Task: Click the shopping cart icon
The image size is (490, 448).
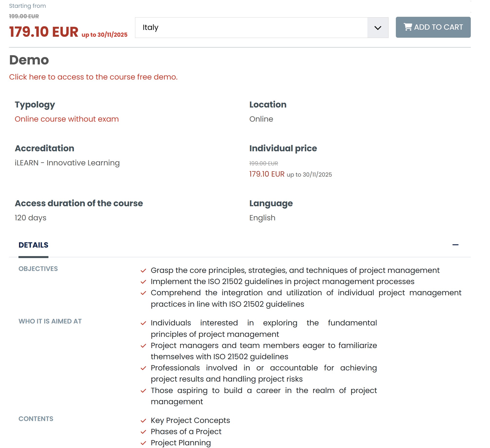Action: 408,27
